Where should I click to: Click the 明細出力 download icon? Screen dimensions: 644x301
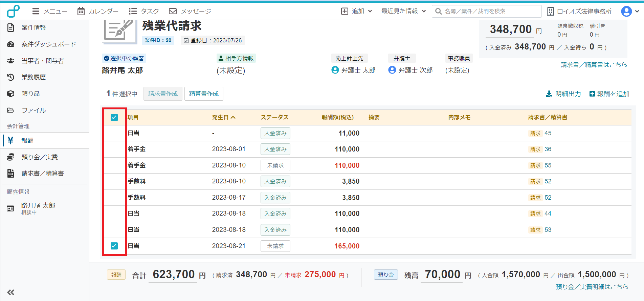[x=549, y=94]
